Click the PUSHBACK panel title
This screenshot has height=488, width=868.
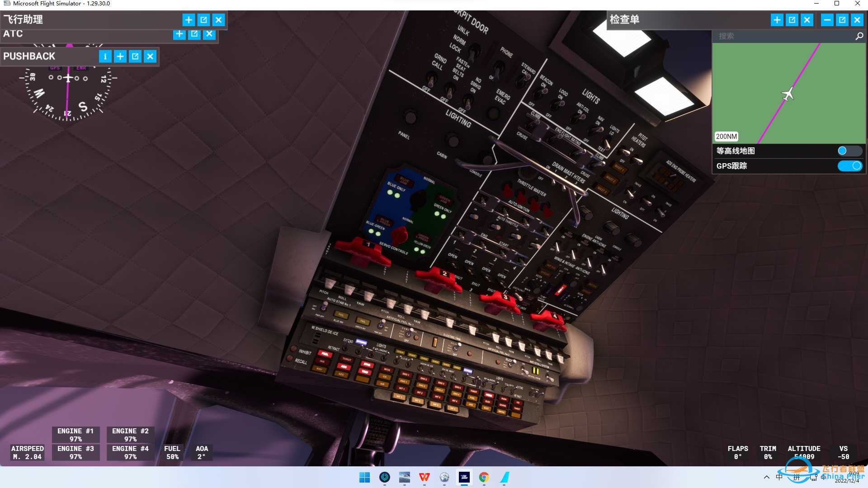click(x=29, y=56)
